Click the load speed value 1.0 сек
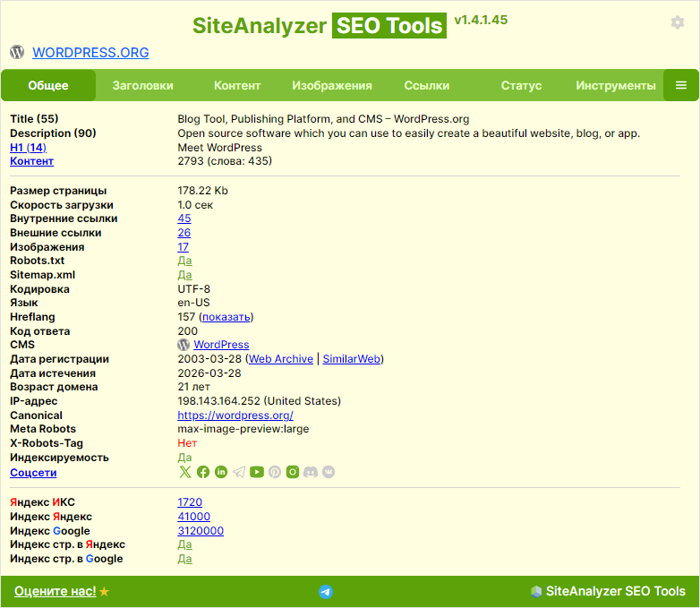This screenshot has width=700, height=608. [x=195, y=205]
